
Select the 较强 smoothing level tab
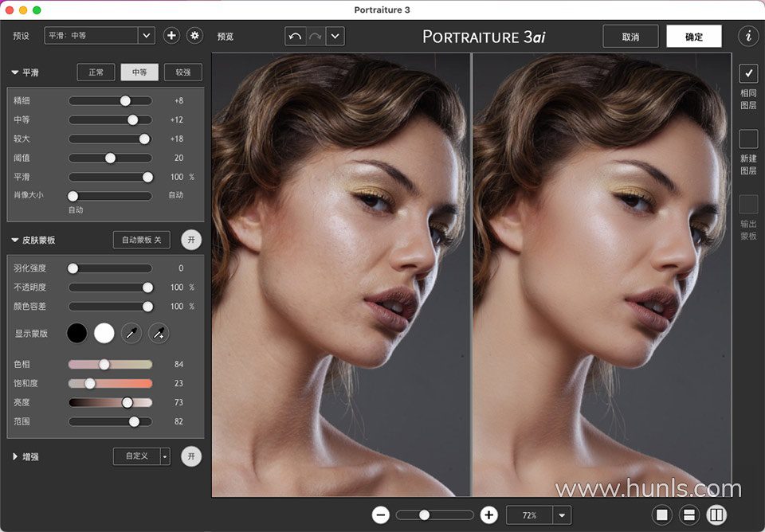(x=182, y=72)
